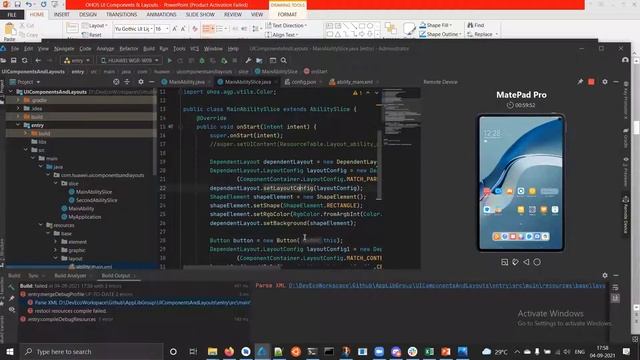This screenshot has width=640, height=360.
Task: Open the Text Direction dropdown in PowerPoint
Action: (x=287, y=25)
